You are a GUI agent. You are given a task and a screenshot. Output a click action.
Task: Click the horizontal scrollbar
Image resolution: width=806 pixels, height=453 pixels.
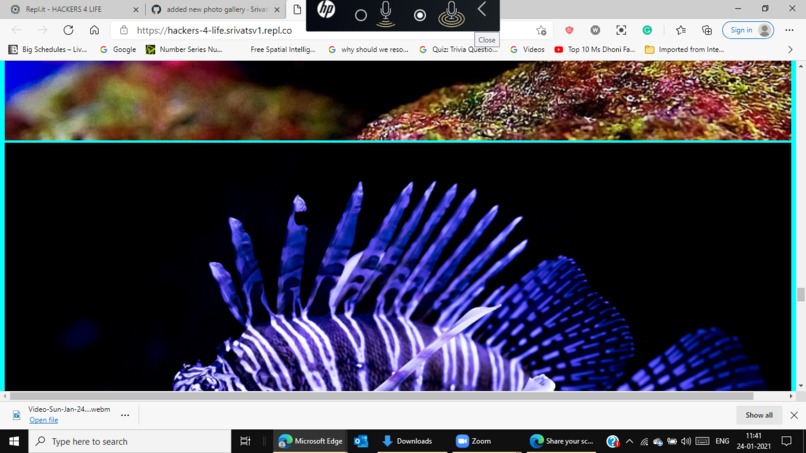[381, 396]
